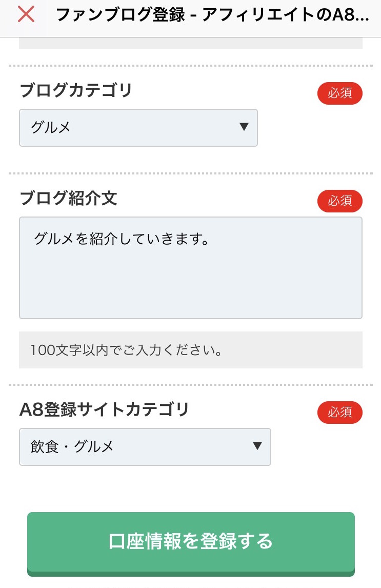This screenshot has width=381, height=588.
Task: Close the page with the red X
Action: pos(26,15)
